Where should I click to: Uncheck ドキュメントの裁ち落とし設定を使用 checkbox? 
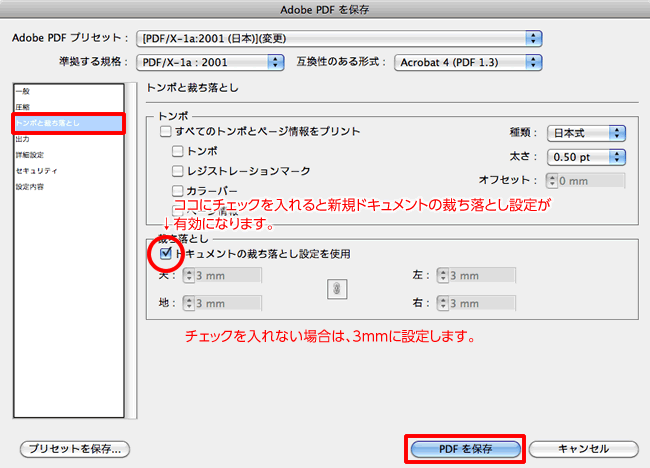(166, 253)
